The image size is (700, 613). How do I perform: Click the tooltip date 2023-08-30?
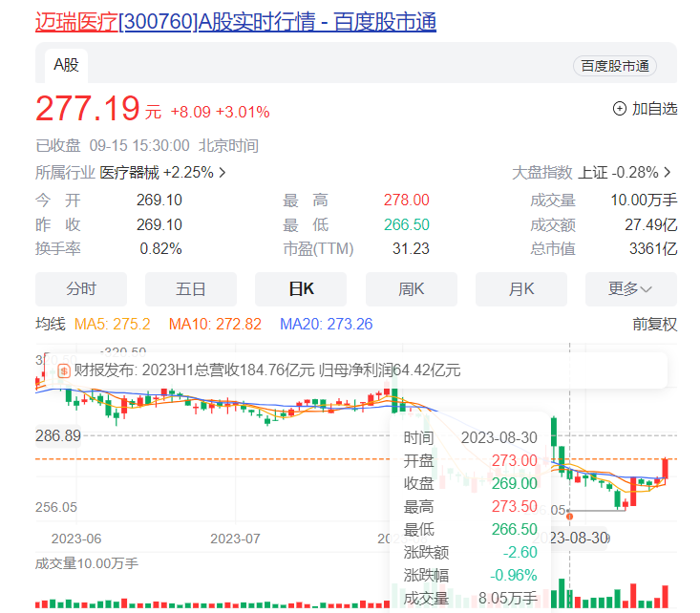tap(499, 438)
